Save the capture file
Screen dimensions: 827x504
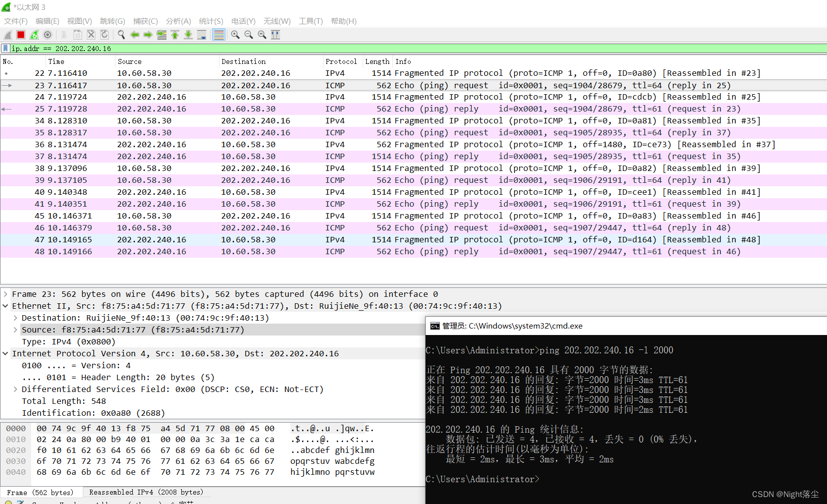[78, 35]
